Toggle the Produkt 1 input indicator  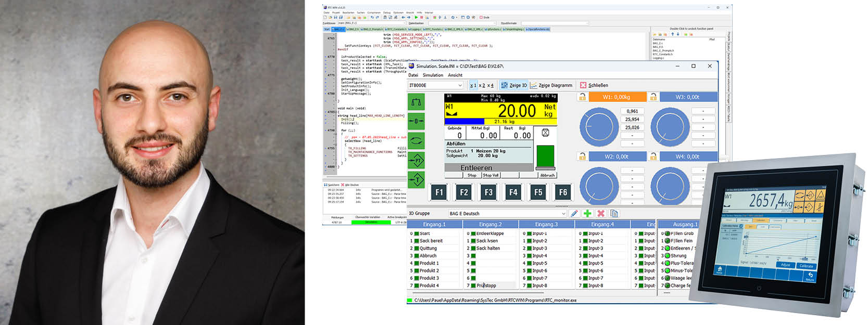coord(417,263)
